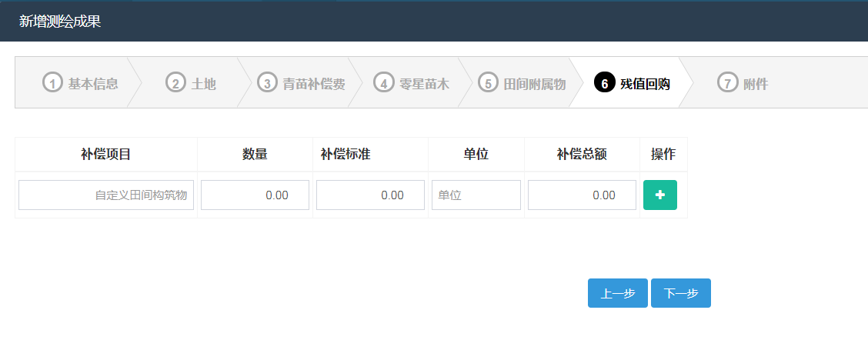The height and width of the screenshot is (340, 868).
Task: Focus the 数量 input field
Action: coord(255,195)
